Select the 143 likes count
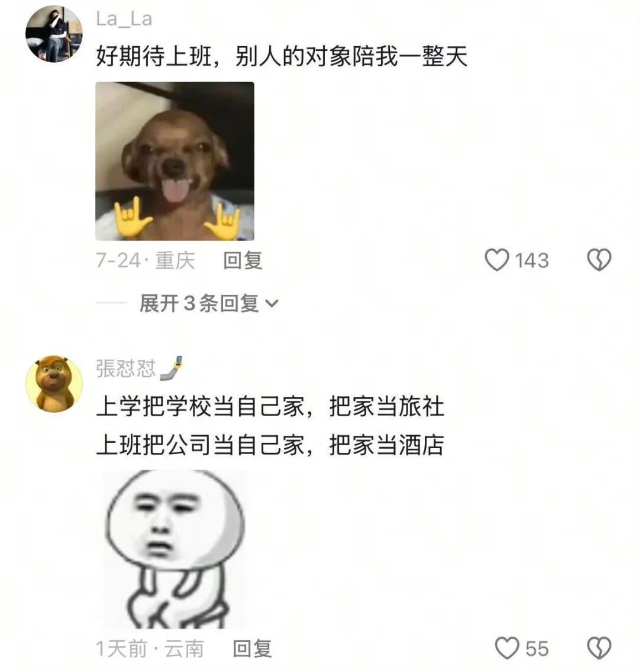Screen dimensions: 639x672 point(531,260)
